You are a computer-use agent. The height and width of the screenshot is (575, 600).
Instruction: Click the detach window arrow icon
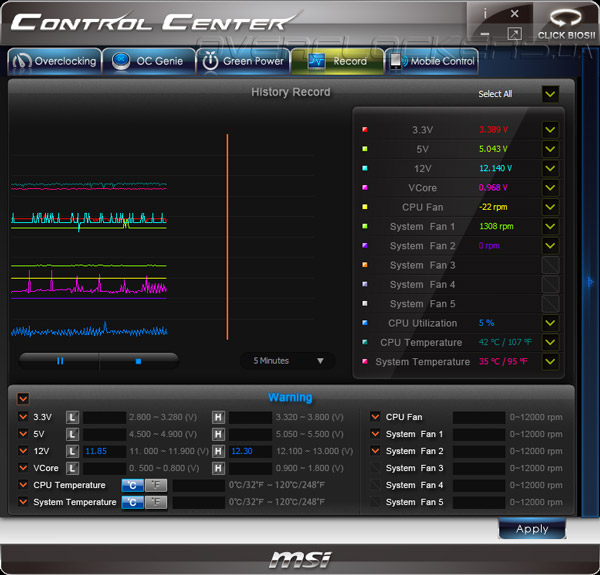point(514,34)
